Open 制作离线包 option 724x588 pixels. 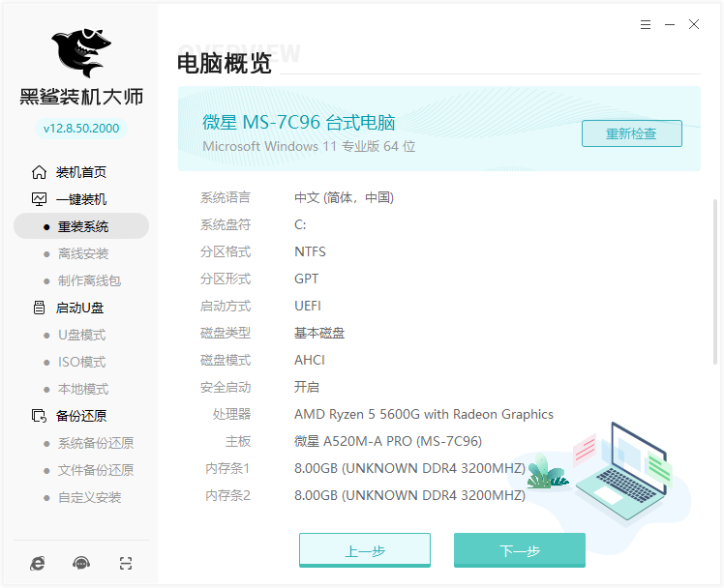tap(89, 280)
